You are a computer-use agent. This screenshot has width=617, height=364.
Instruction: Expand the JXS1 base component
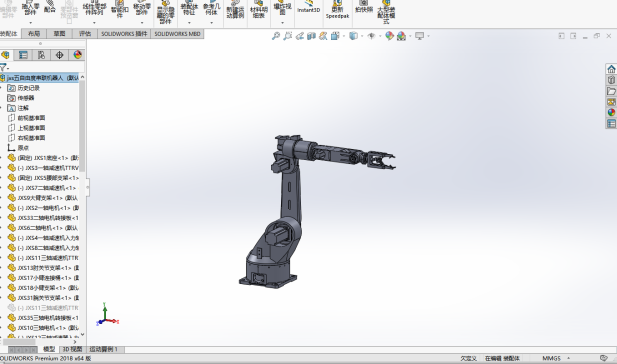click(1, 158)
